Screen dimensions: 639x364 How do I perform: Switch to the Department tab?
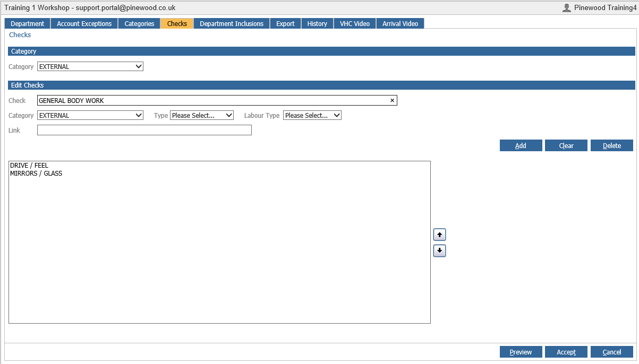click(27, 23)
